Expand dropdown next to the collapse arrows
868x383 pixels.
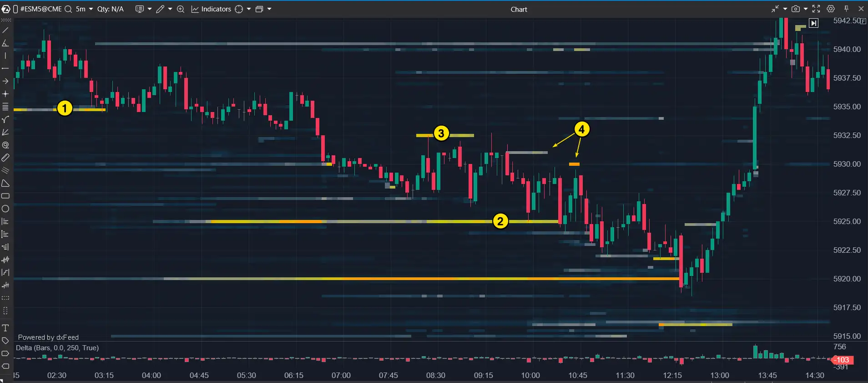785,9
